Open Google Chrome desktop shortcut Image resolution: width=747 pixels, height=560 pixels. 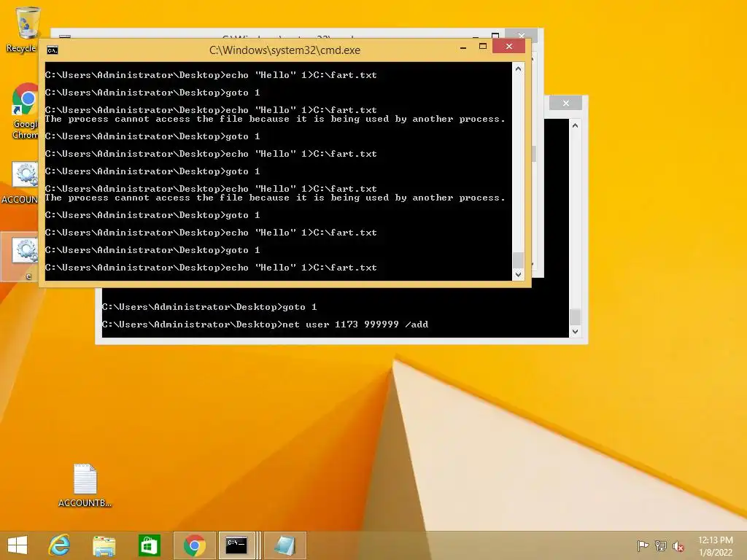24,112
